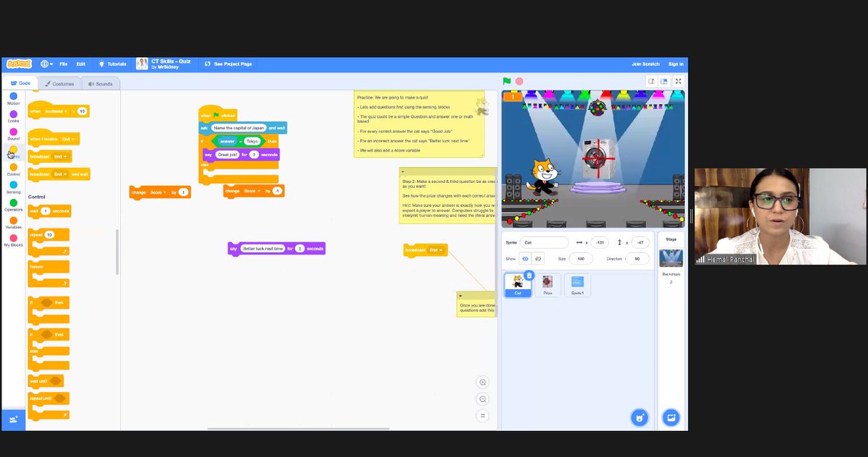Image resolution: width=868 pixels, height=457 pixels.
Task: Click the wait 1 seconds palette block
Action: [49, 211]
